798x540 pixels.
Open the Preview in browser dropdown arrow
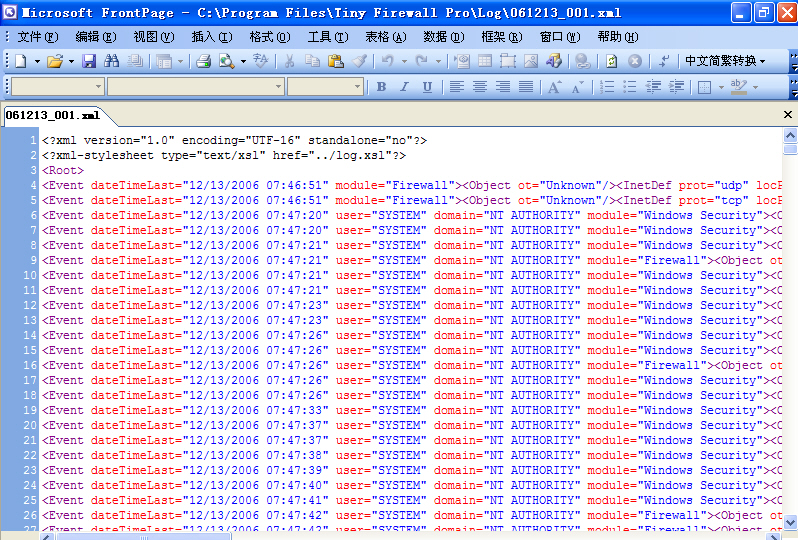point(243,62)
